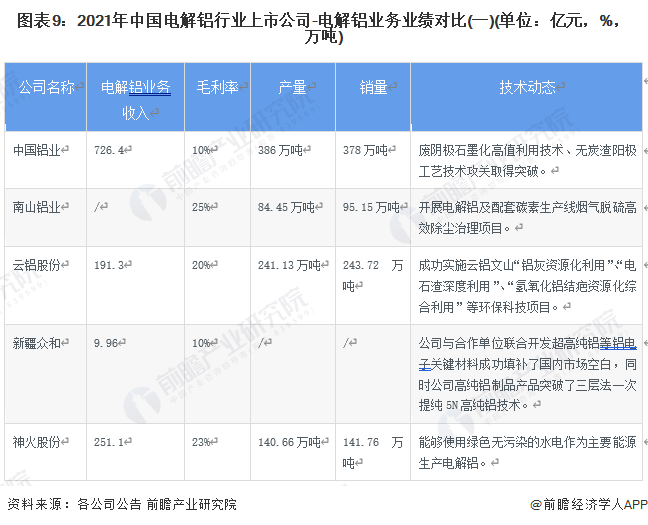Click the 毛利率 column header
The width and height of the screenshot is (648, 525).
(217, 88)
